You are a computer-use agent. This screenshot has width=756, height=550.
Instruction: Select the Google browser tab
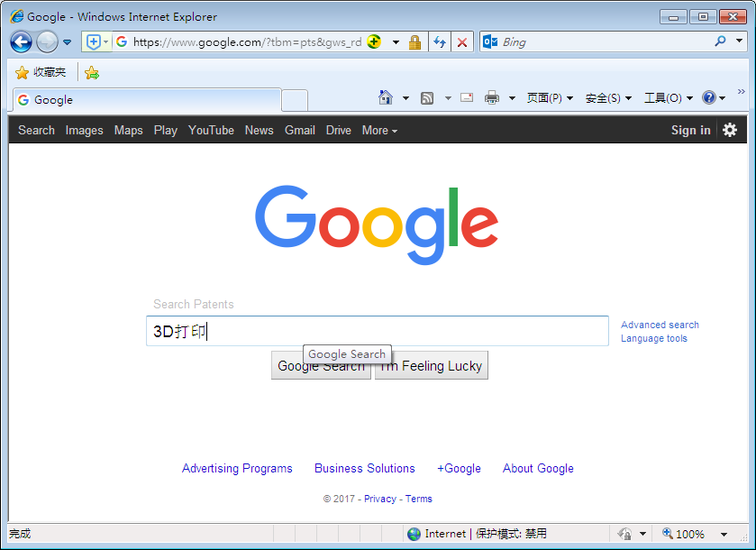click(x=147, y=100)
